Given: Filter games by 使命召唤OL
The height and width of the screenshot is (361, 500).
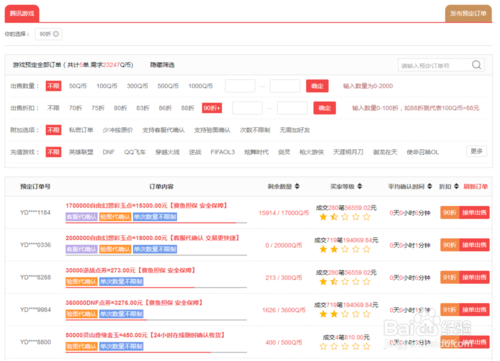Looking at the screenshot, I should pos(423,152).
